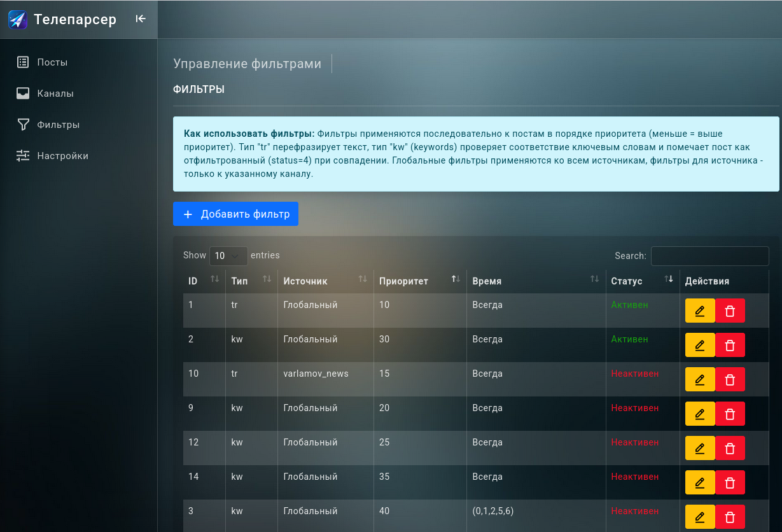Click priority value 30 cell
782x532 pixels.
click(x=420, y=345)
